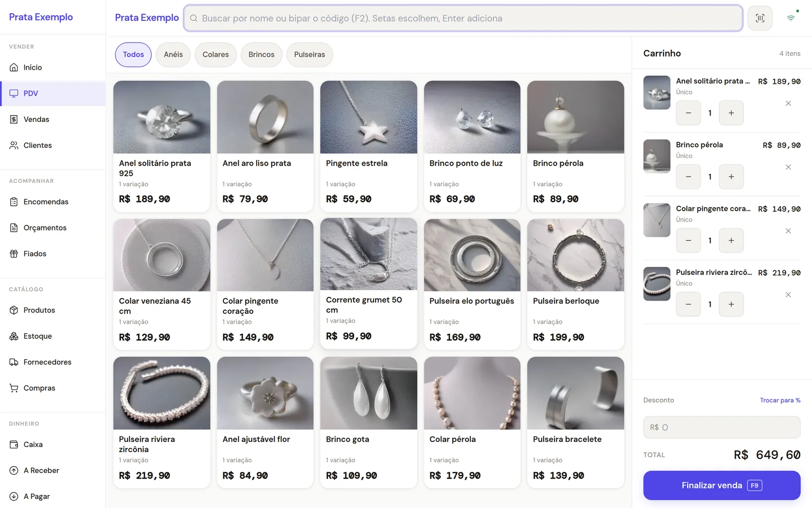
Task: Open Início in the sidebar
Action: point(53,68)
